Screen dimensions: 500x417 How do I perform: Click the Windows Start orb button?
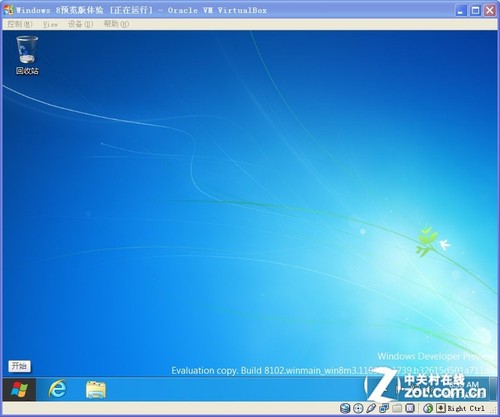19,390
